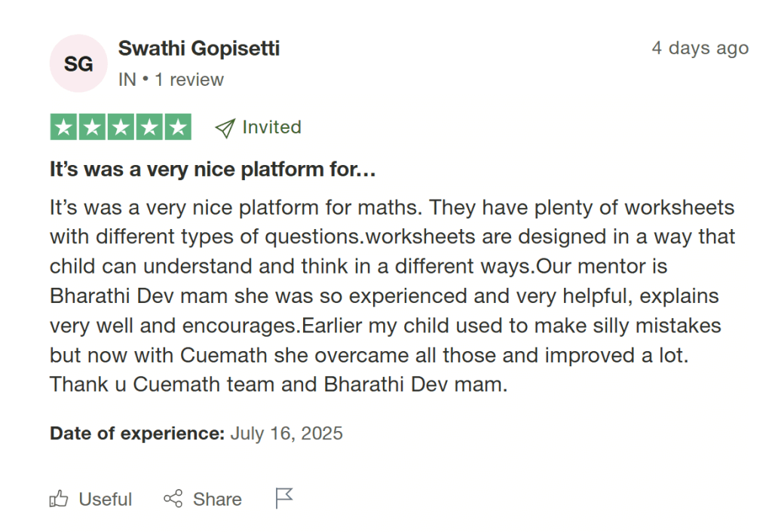Screen dimensions: 772x532
Task: Select the first green star
Action: click(63, 127)
